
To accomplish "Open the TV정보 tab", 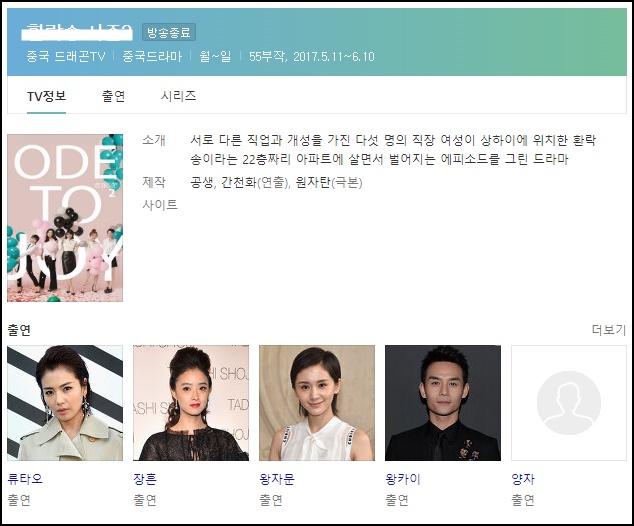I will [46, 96].
